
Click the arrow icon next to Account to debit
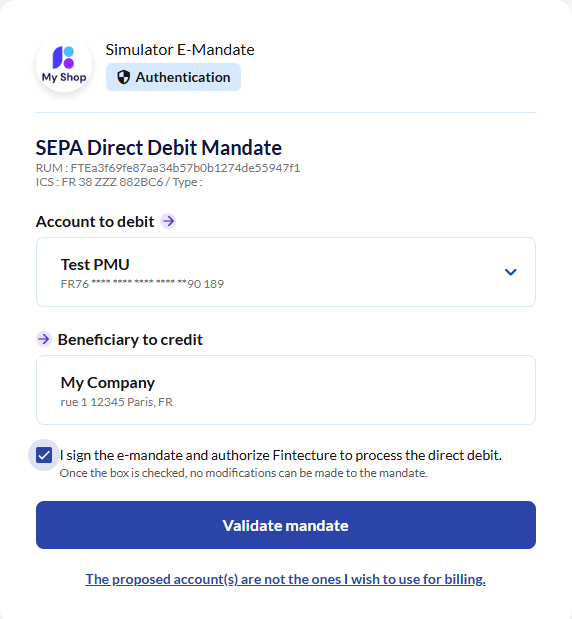click(168, 221)
